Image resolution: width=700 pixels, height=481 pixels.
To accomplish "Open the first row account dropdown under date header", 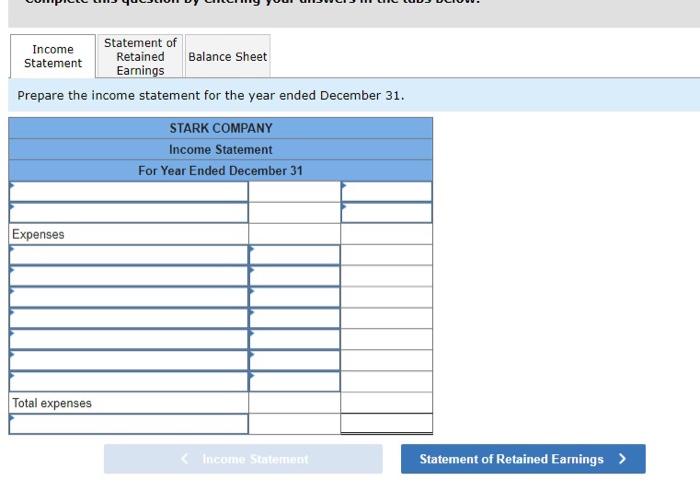I will [129, 192].
